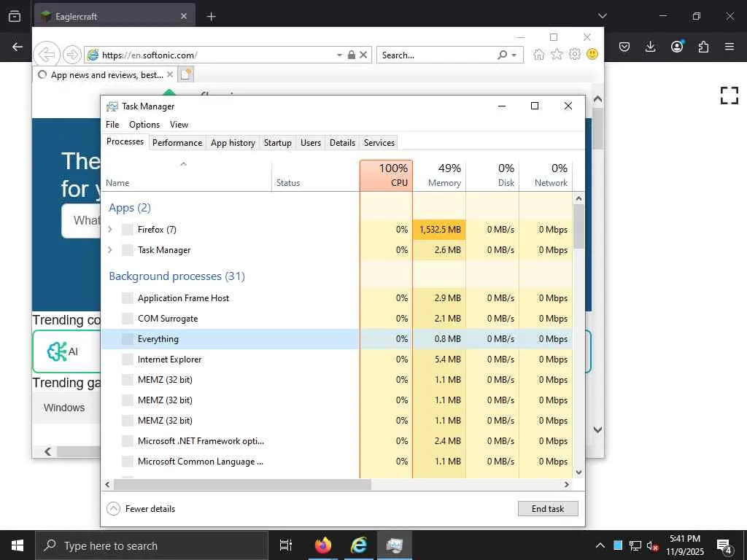Click the Firefox Pocket save icon
The width and height of the screenshot is (747, 560).
pos(624,47)
